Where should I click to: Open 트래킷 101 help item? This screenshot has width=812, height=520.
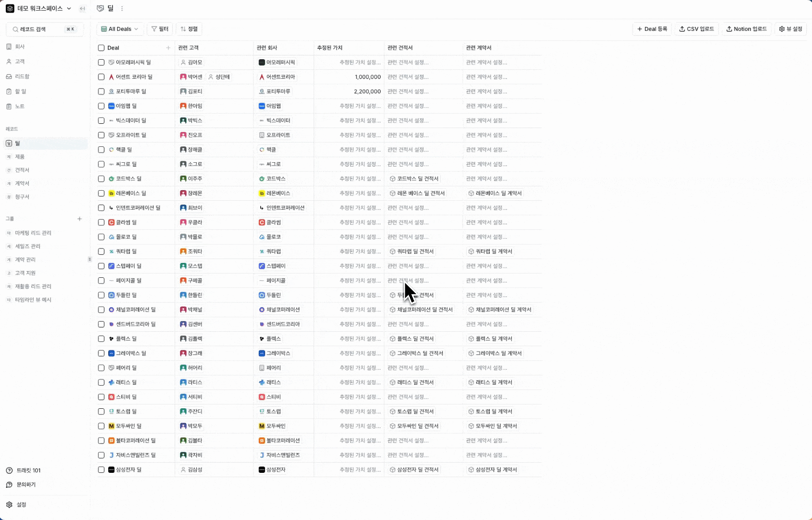click(x=28, y=470)
